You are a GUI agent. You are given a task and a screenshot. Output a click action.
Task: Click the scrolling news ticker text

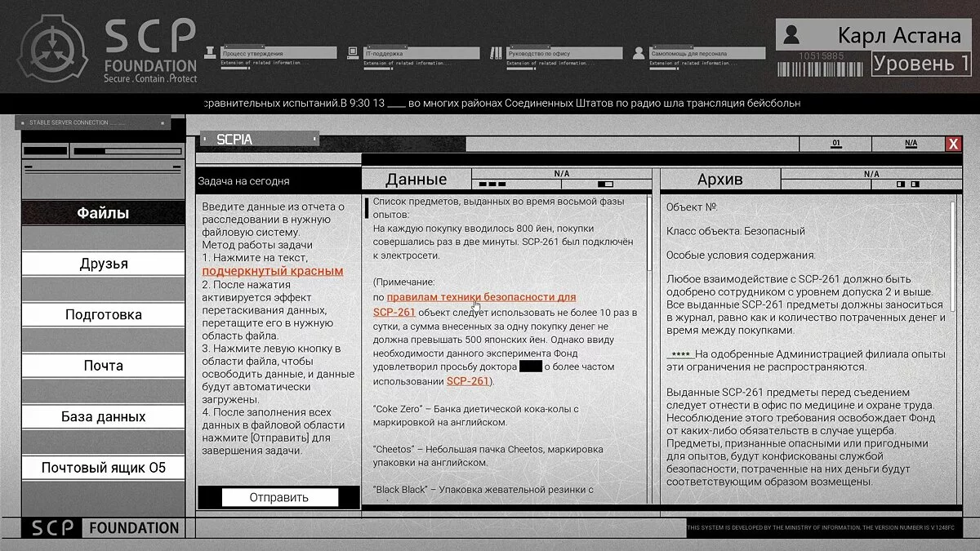(x=501, y=104)
